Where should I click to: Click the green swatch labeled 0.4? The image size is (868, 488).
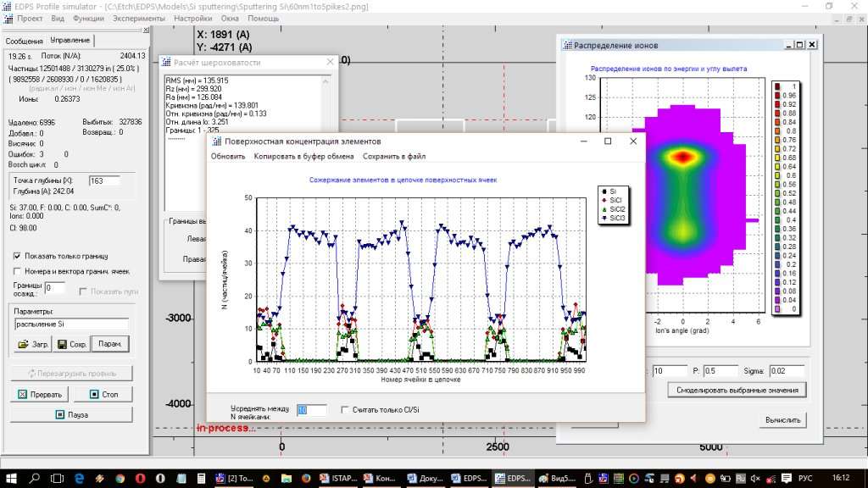pos(777,219)
